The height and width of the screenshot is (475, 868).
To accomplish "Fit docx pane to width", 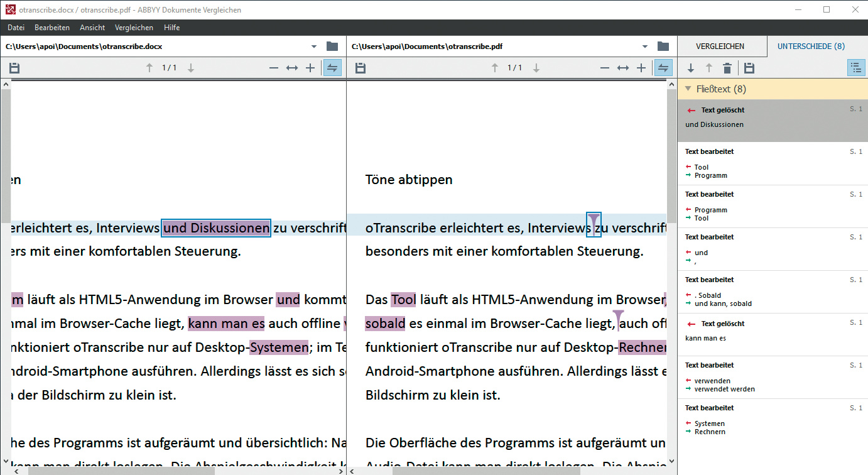I will pyautogui.click(x=292, y=68).
